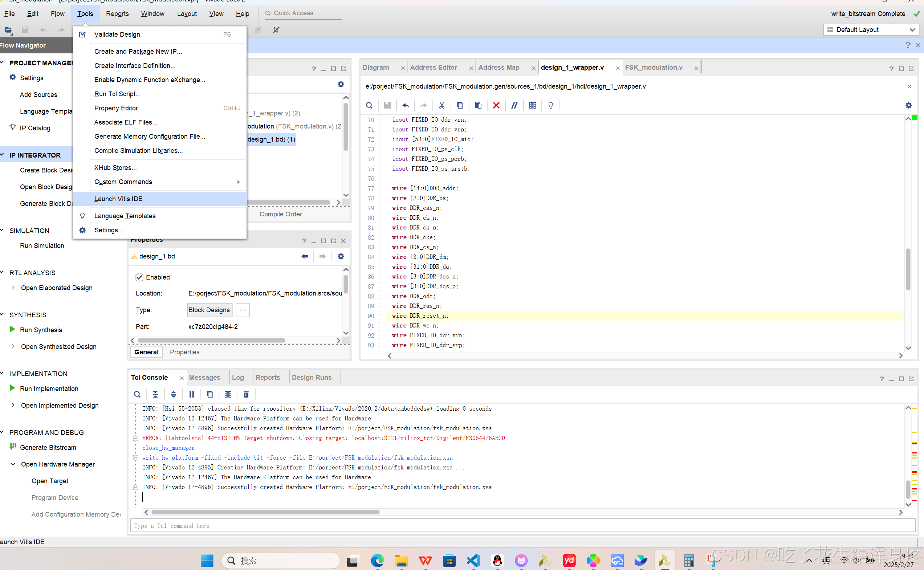
Task: Collapse Open Hardware Manager
Action: pos(13,464)
